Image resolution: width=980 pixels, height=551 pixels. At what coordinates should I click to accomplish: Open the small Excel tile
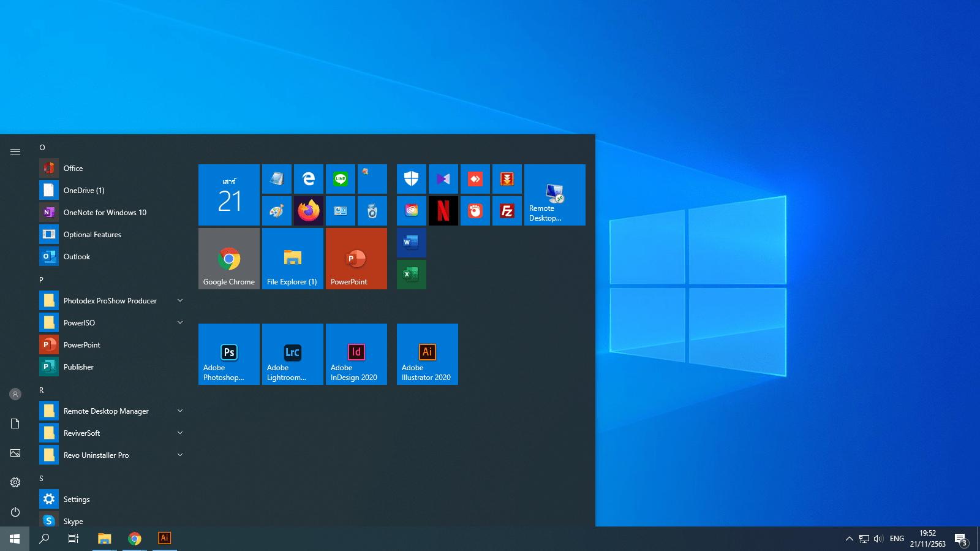412,275
